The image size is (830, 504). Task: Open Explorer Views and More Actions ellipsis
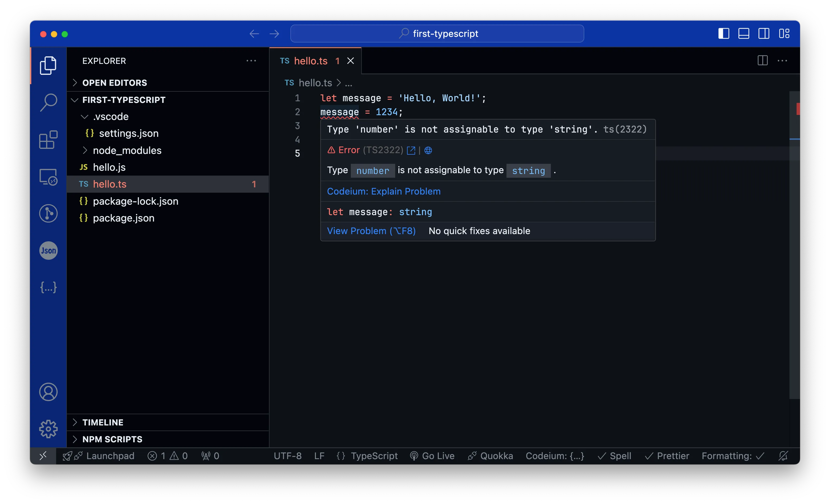(251, 61)
